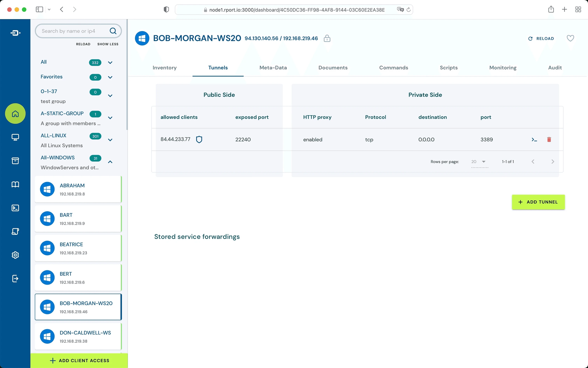
Task: Open the Commands tab
Action: click(393, 68)
